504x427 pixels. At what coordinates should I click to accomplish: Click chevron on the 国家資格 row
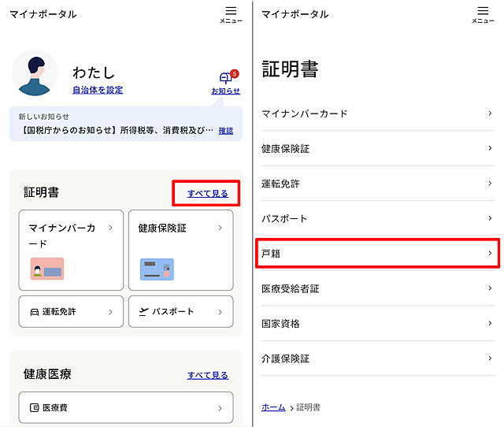[490, 323]
